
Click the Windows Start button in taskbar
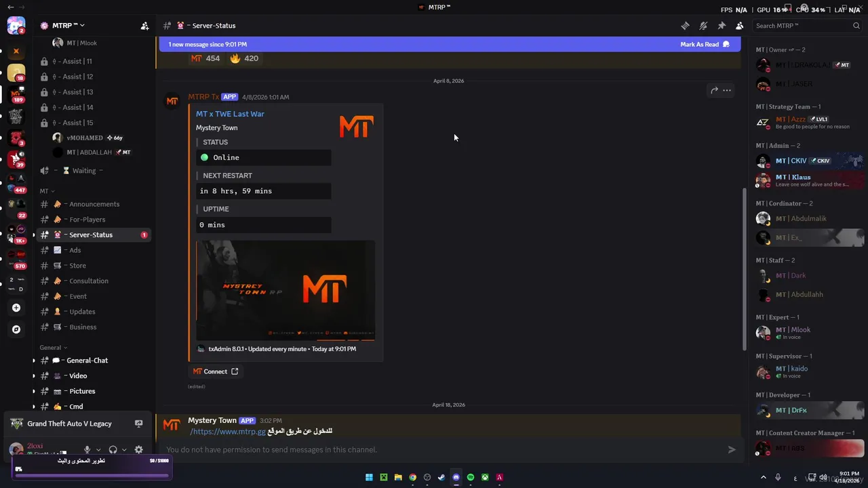coord(369,477)
